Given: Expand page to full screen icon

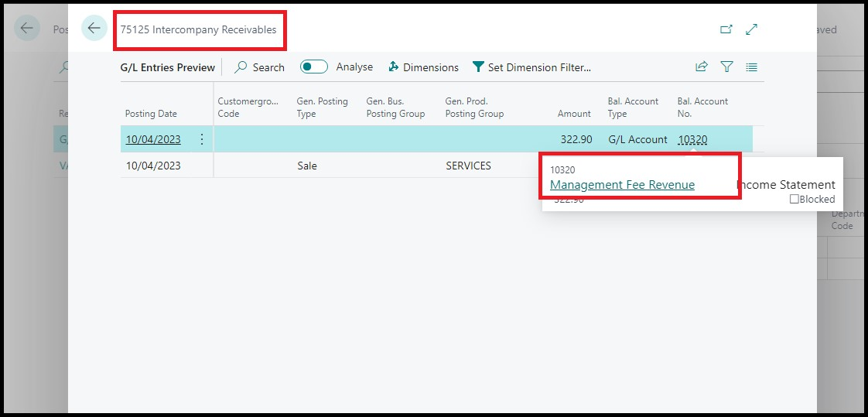Looking at the screenshot, I should coord(751,29).
